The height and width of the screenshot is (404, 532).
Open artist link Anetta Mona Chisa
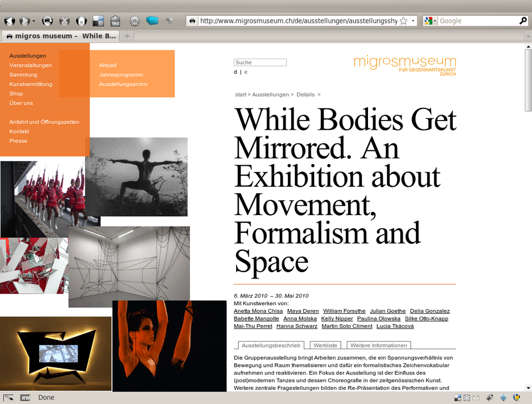click(x=258, y=311)
